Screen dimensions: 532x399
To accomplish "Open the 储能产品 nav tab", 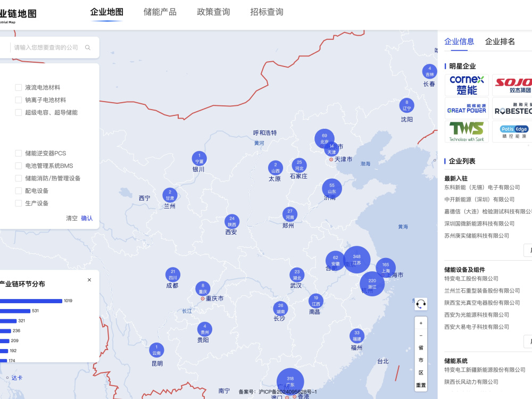I will [160, 12].
